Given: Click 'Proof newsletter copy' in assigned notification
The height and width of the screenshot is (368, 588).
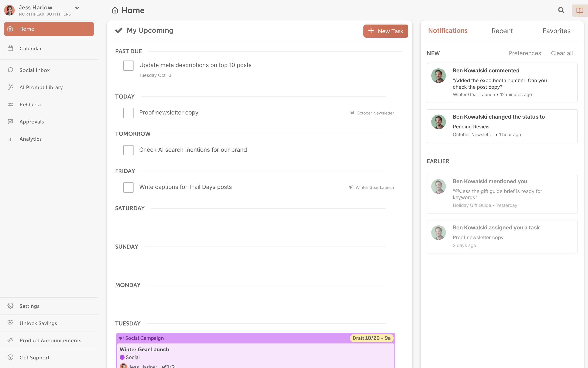Looking at the screenshot, I should click(x=478, y=237).
